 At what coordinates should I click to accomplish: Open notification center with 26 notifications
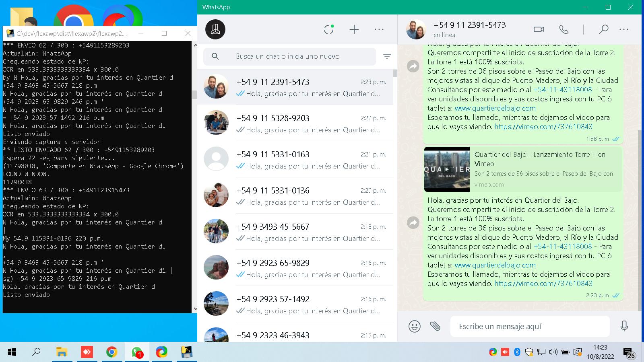[x=629, y=353]
